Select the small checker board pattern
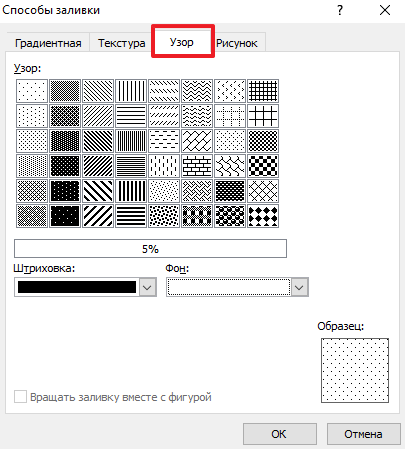Image resolution: width=405 pixels, height=449 pixels. pos(263,141)
